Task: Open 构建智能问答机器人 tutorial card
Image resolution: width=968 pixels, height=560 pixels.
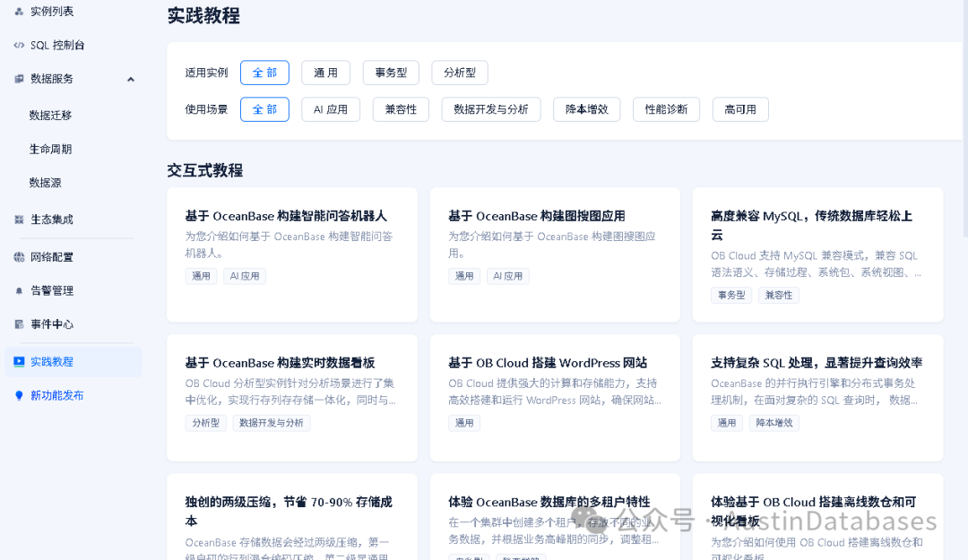Action: click(x=292, y=254)
